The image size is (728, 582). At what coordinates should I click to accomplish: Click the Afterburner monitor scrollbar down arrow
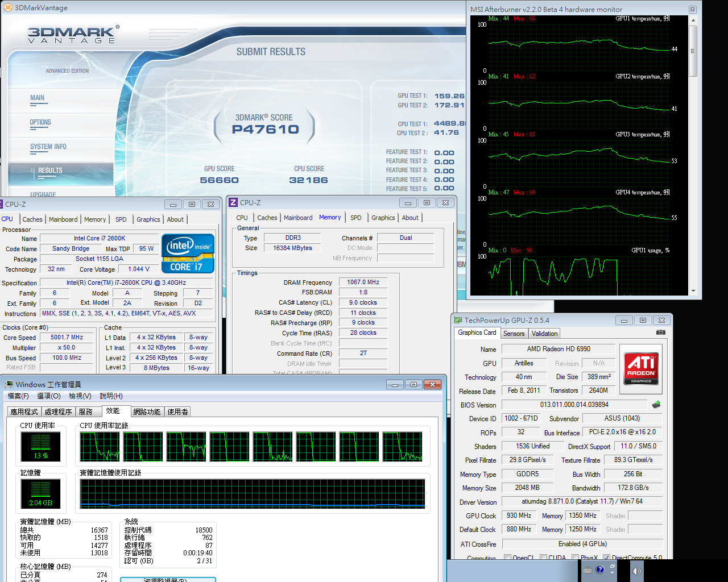click(693, 290)
